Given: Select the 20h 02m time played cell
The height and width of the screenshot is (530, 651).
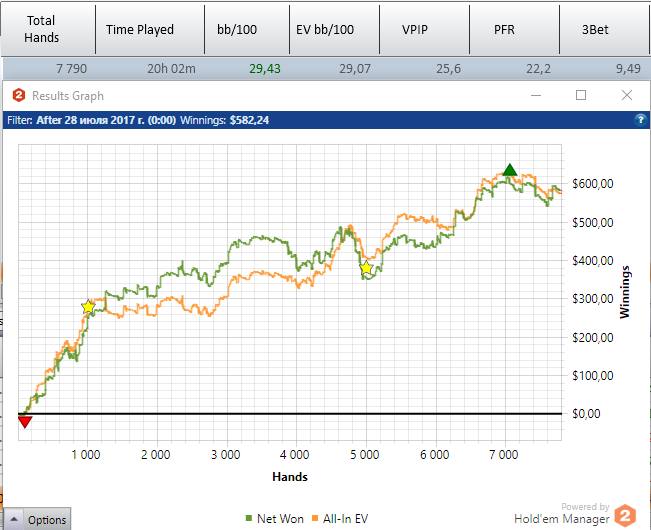Looking at the screenshot, I should coord(171,68).
